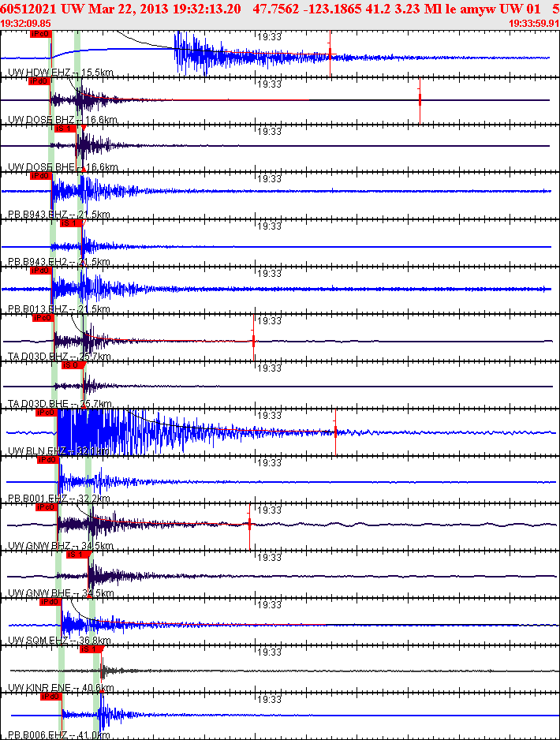Click the 'TA D03D BHZ -- 25.7km' label
560x740 pixels.
(x=59, y=356)
